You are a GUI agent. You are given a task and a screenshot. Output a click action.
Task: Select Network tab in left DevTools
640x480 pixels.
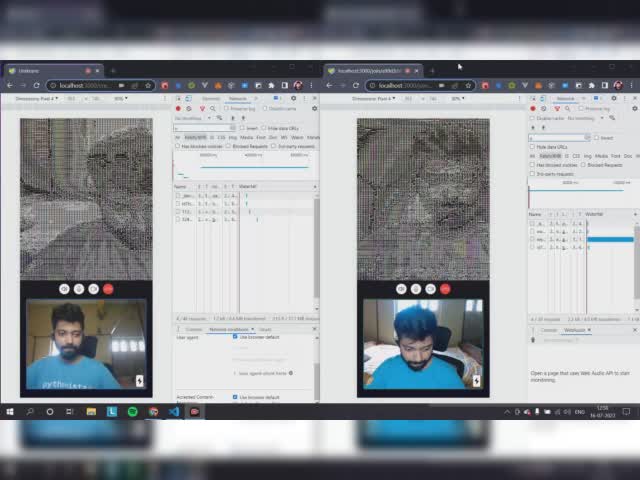pos(238,98)
